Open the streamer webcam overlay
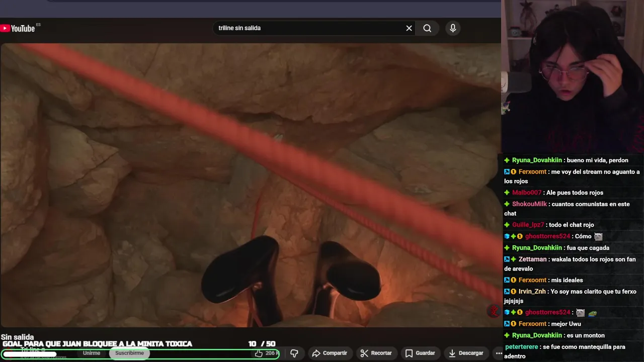Image resolution: width=644 pixels, height=362 pixels. point(573,76)
